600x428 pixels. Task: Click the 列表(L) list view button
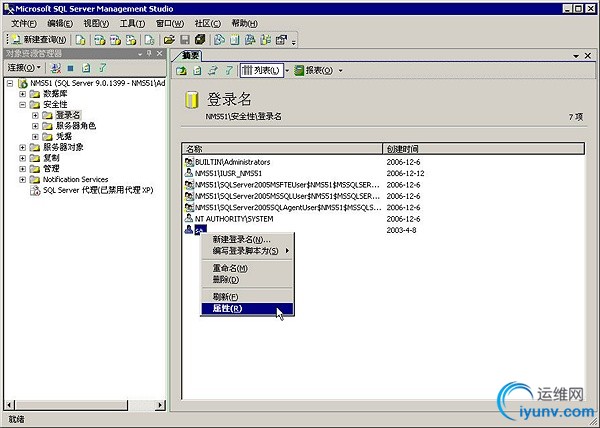coord(262,70)
